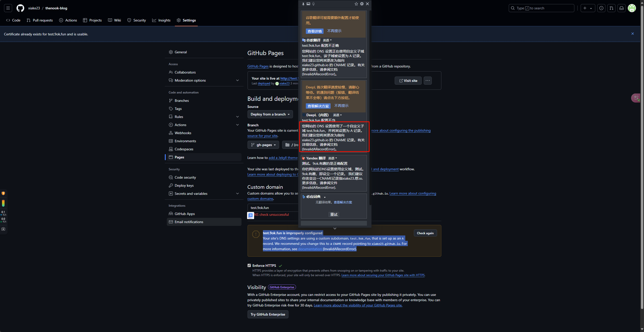The image size is (644, 332).
Task: Open Google Translate language dropdown 英语
Action: [x=327, y=40]
